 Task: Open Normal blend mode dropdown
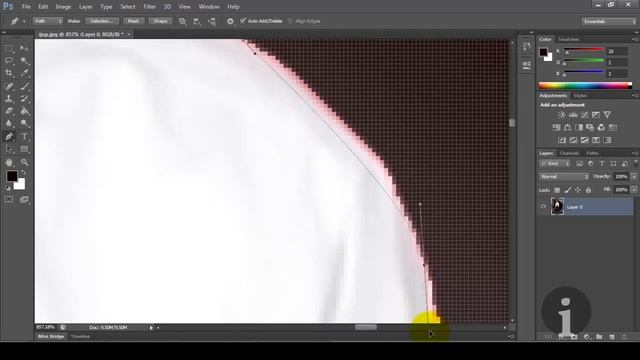(564, 177)
